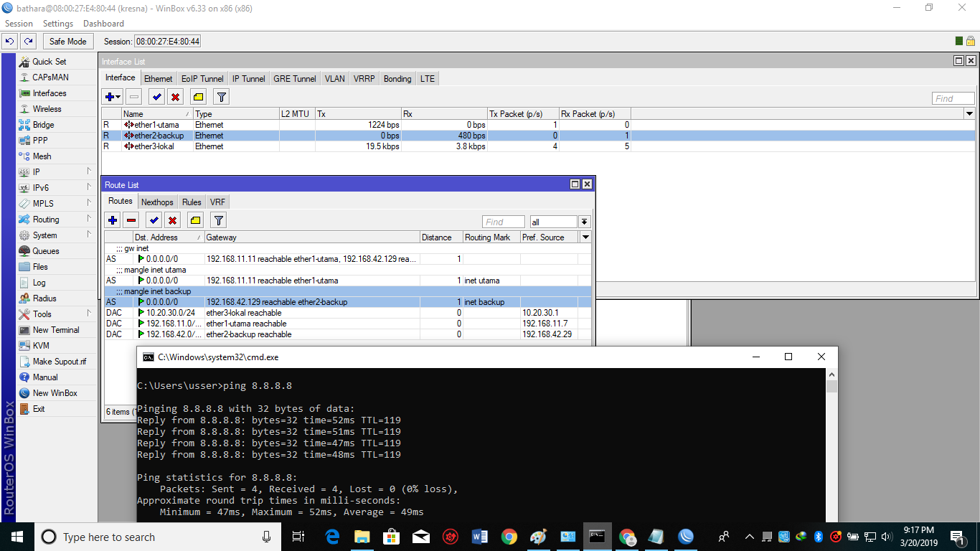This screenshot has width=980, height=551.
Task: Toggle Safe Mode on
Action: click(x=67, y=41)
